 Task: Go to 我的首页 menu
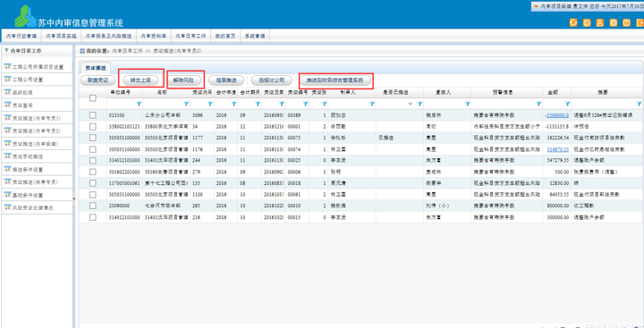pyautogui.click(x=225, y=36)
